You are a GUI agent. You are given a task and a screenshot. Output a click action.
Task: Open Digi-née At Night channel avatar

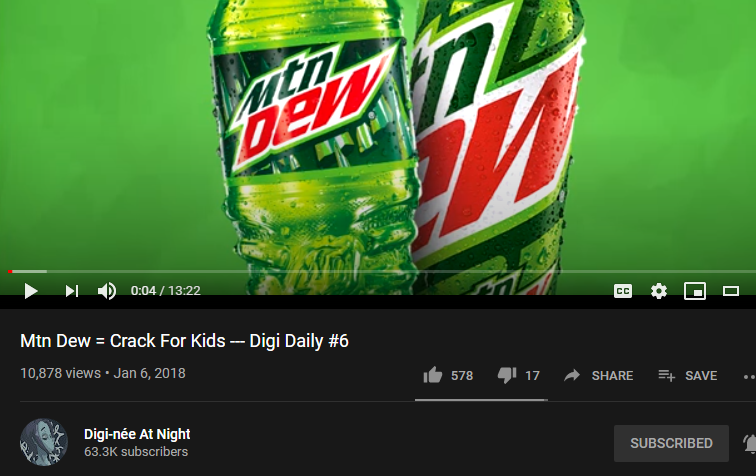coord(44,442)
